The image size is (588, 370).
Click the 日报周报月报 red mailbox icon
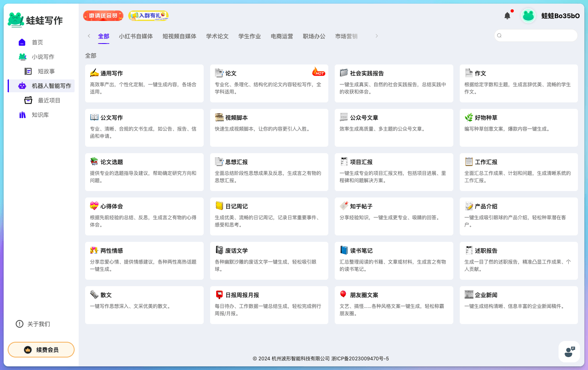pyautogui.click(x=219, y=295)
